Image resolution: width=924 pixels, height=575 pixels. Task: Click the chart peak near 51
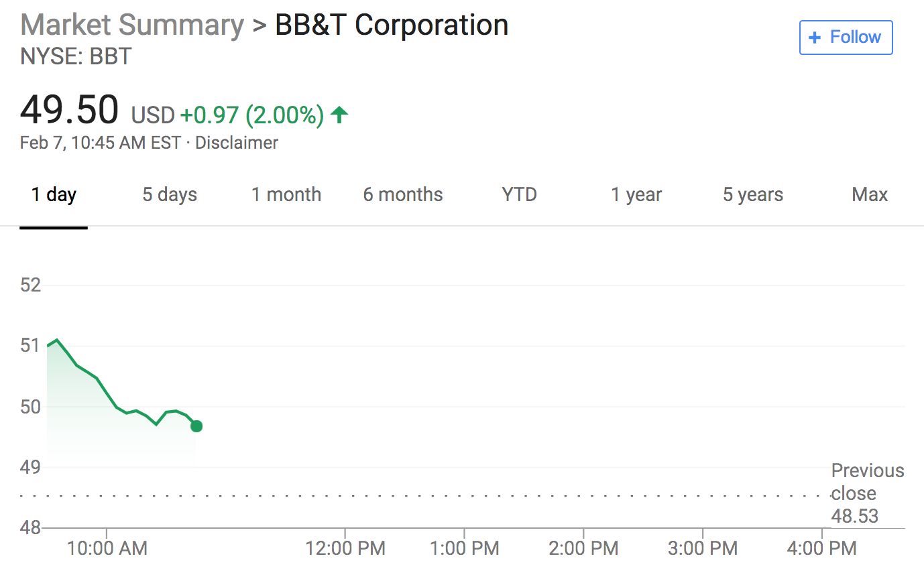coord(57,340)
